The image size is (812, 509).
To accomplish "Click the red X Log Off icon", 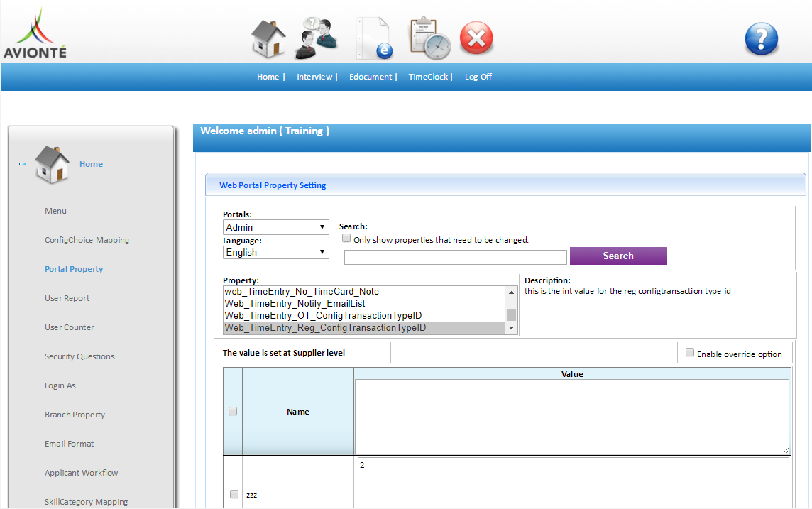I will [476, 38].
